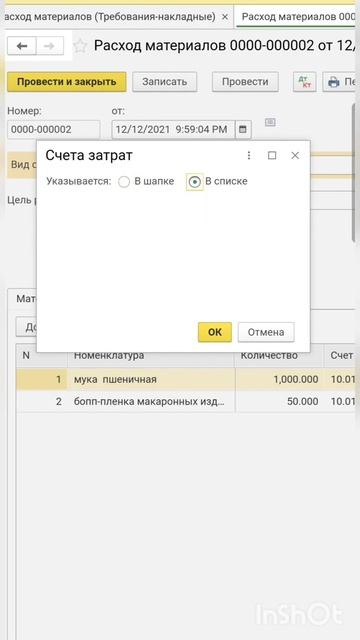Screen dimensions: 360x640
Task: Close the Счета затрат dialog
Action: pyautogui.click(x=295, y=156)
